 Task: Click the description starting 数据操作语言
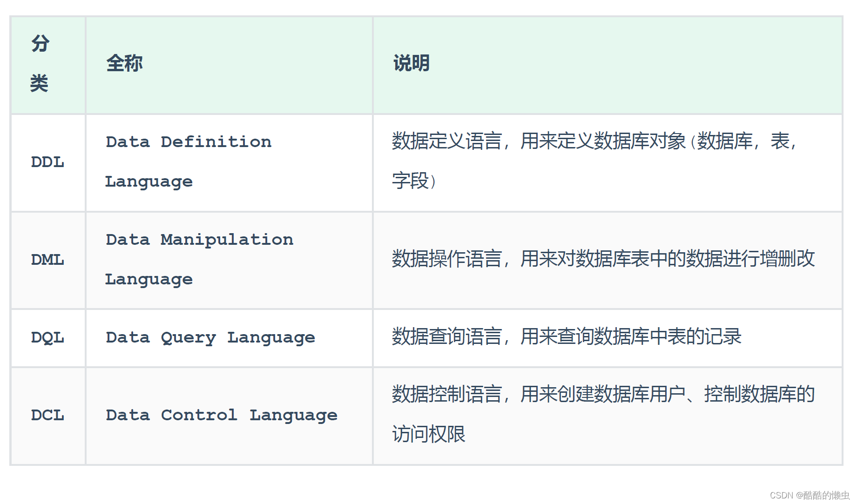coord(607,260)
